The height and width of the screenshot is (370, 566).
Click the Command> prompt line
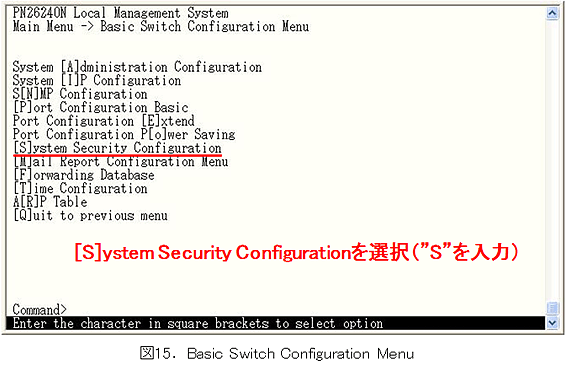pos(40,310)
